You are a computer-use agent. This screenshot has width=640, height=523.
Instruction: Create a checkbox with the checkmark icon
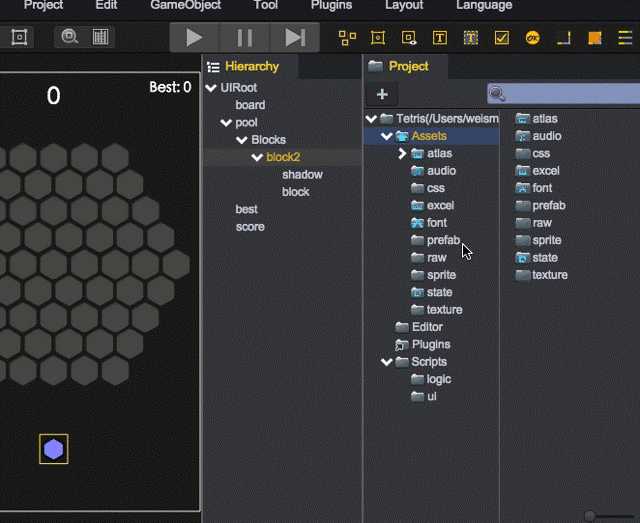pyautogui.click(x=502, y=38)
